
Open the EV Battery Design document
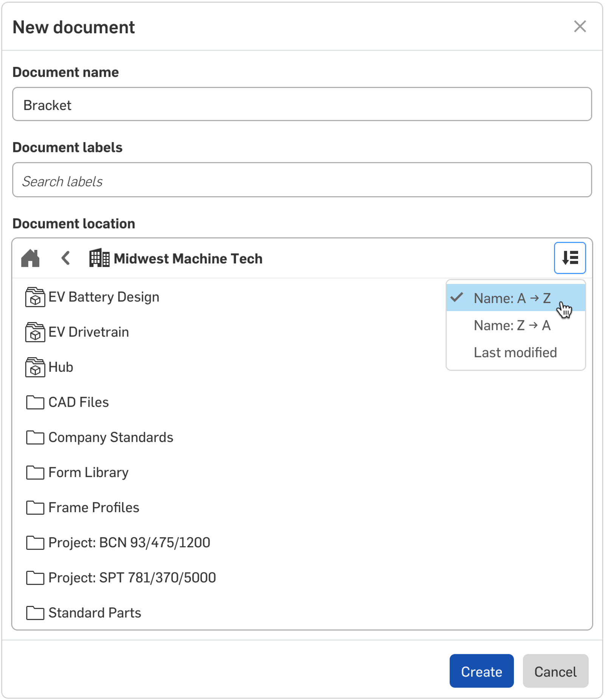click(x=103, y=297)
